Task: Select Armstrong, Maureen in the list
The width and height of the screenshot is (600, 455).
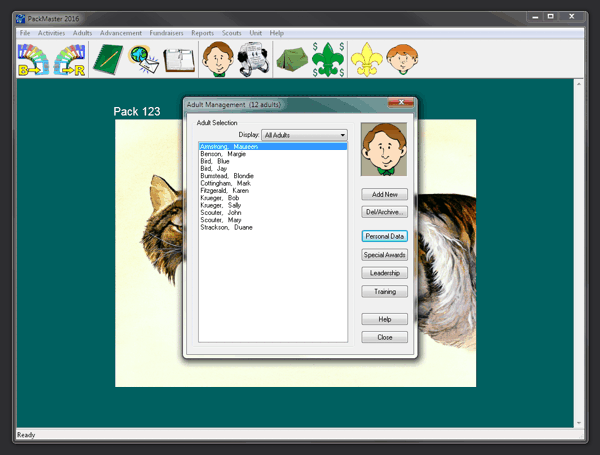Action: click(273, 147)
